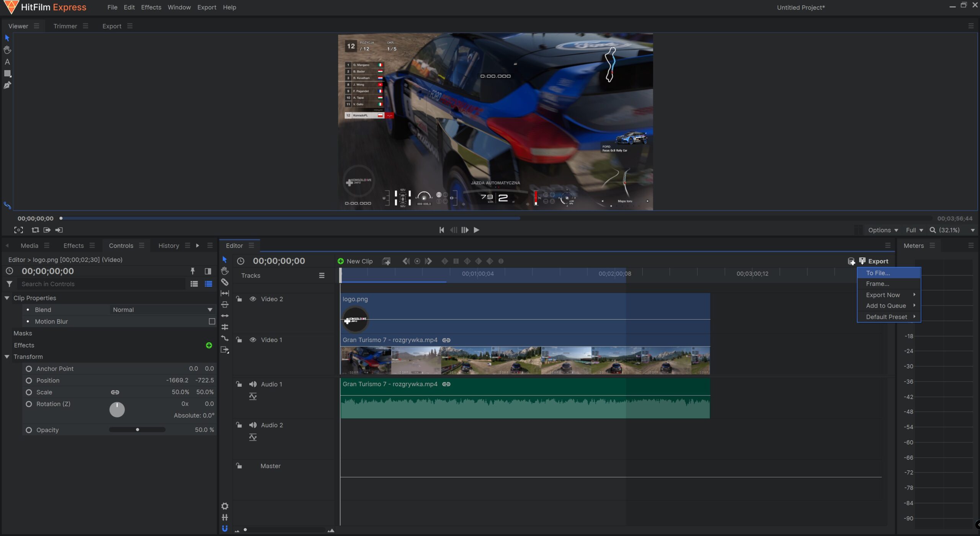The height and width of the screenshot is (536, 980).
Task: Pin the Controls panel
Action: point(193,271)
